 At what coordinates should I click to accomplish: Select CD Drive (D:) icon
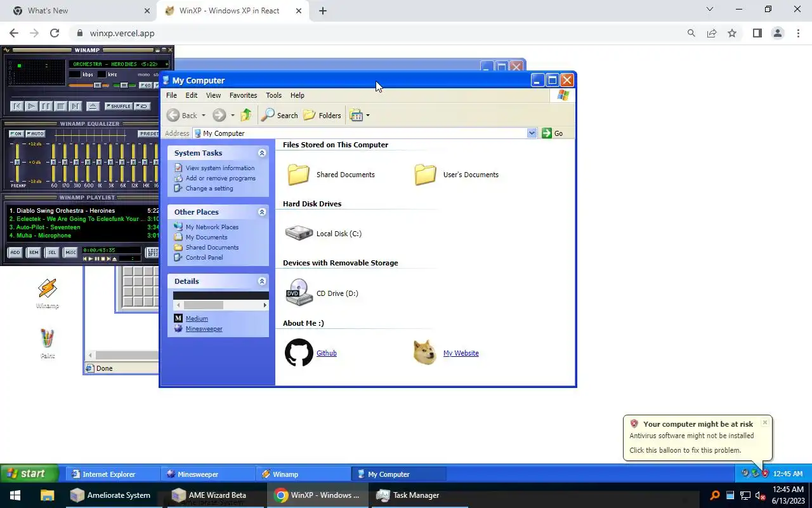click(x=298, y=293)
